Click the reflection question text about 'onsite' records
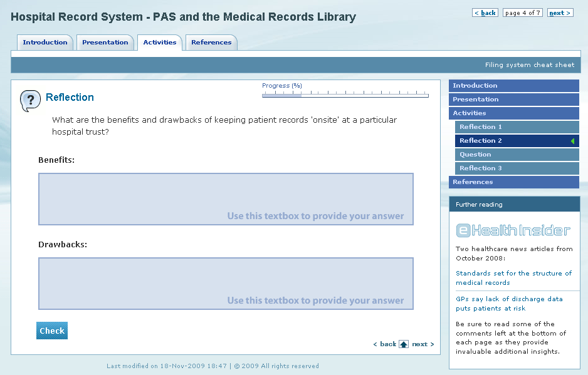 224,125
